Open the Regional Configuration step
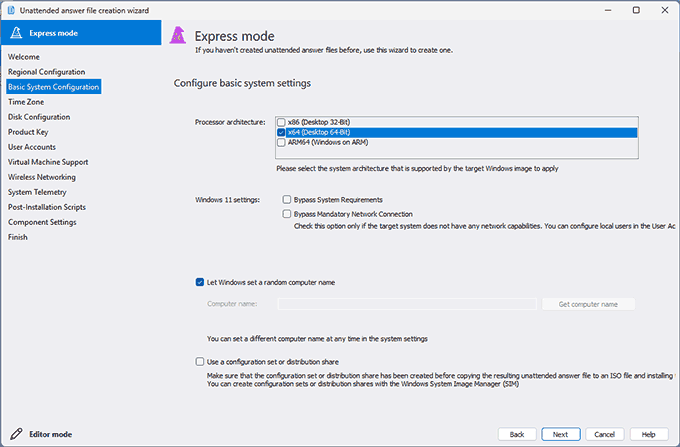 click(x=46, y=72)
